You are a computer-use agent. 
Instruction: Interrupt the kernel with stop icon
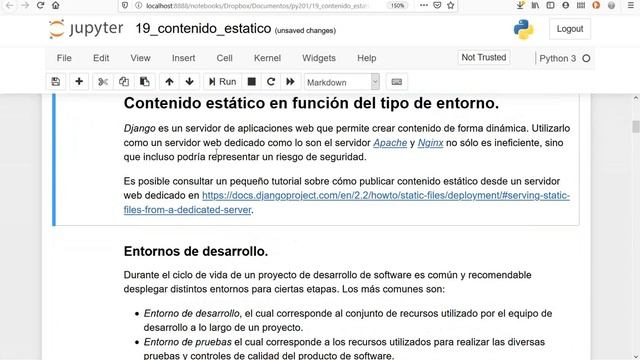(251, 82)
